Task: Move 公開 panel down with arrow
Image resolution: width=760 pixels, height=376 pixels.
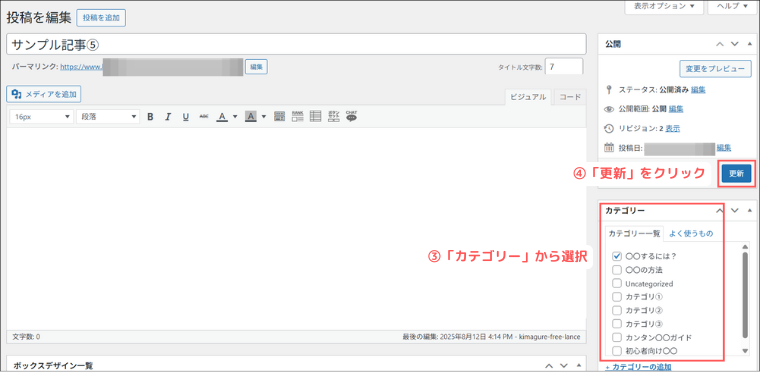Action: coord(735,44)
